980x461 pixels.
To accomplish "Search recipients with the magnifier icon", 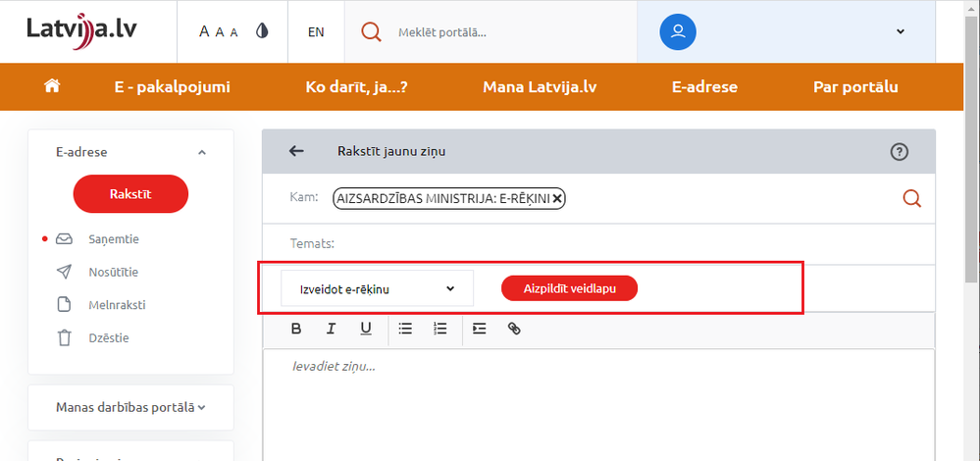I will tap(911, 198).
